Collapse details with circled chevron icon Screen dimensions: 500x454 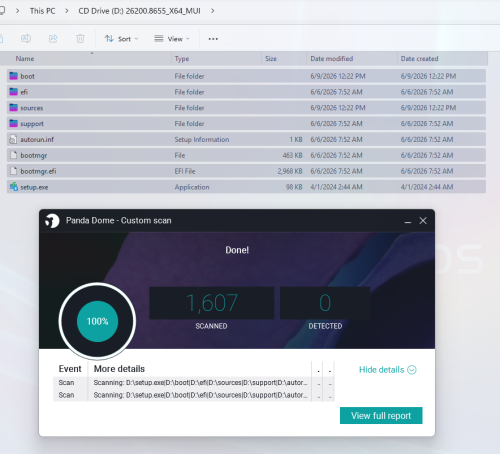(x=412, y=370)
